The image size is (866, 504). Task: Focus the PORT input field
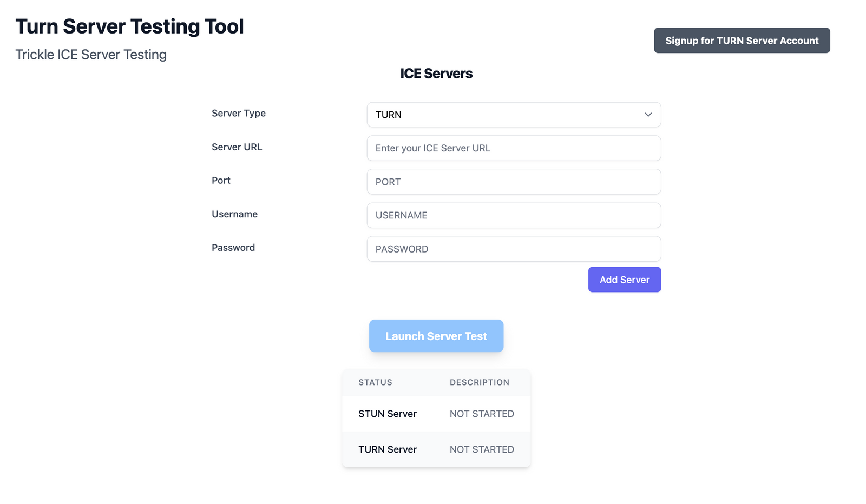514,182
